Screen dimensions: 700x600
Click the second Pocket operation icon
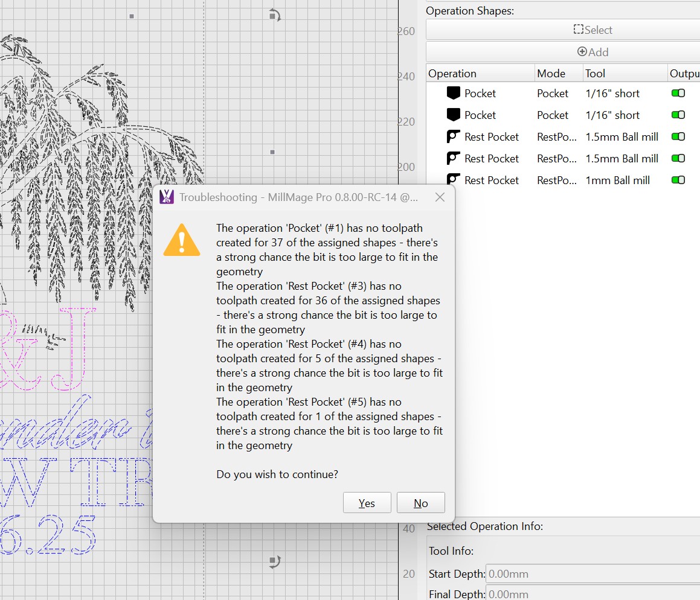coord(454,115)
